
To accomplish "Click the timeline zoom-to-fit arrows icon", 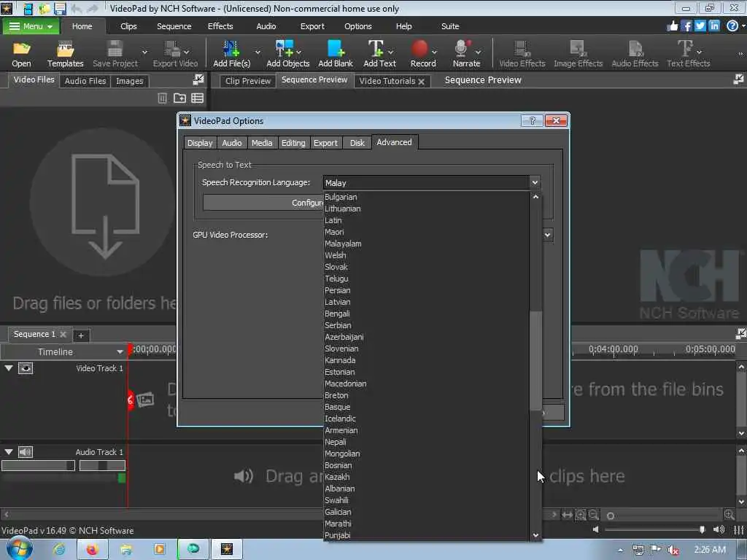I will pyautogui.click(x=567, y=515).
